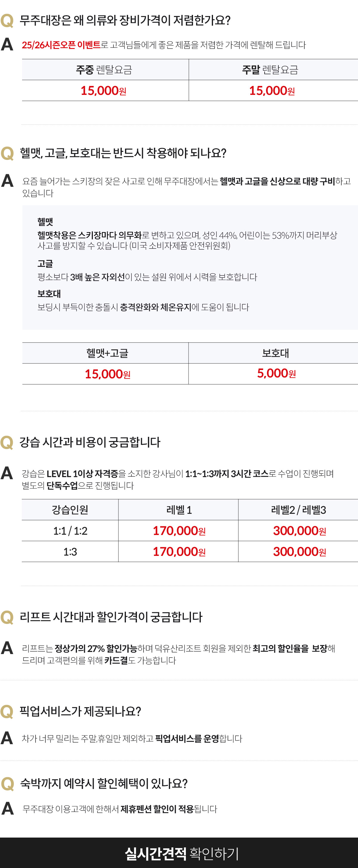Click the 1:3 row label in lesson table
The width and height of the screenshot is (358, 868).
[70, 552]
